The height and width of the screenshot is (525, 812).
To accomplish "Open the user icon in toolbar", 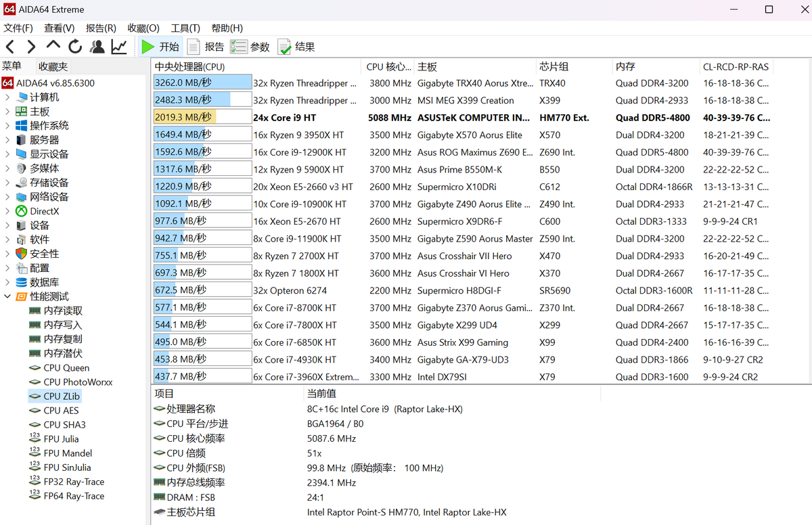I will pyautogui.click(x=97, y=47).
